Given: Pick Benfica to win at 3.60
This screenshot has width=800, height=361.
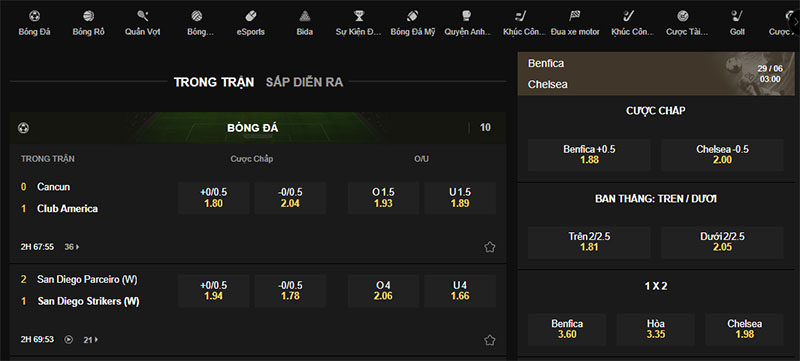Looking at the screenshot, I should (x=567, y=329).
